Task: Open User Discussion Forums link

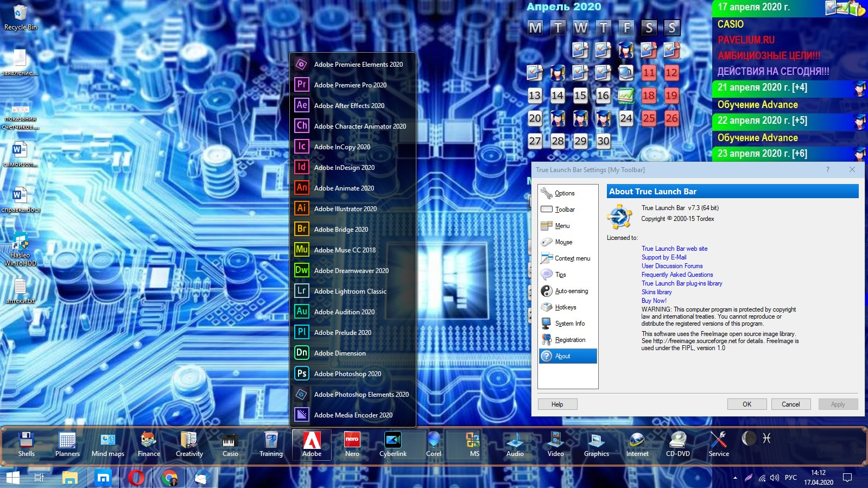Action: (672, 266)
